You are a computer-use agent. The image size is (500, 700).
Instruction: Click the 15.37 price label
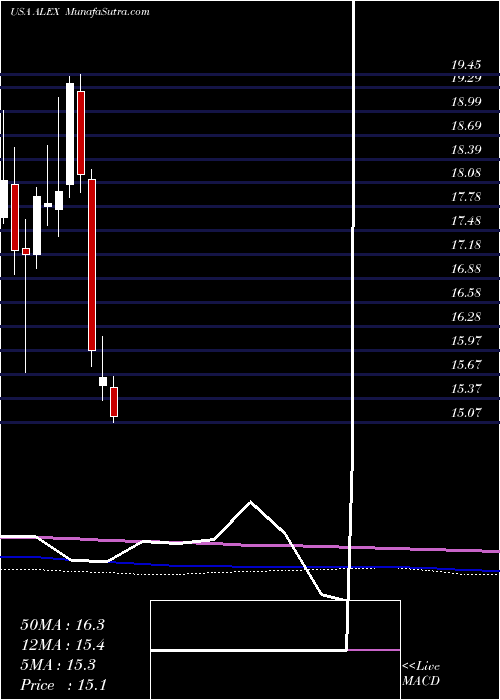[466, 389]
